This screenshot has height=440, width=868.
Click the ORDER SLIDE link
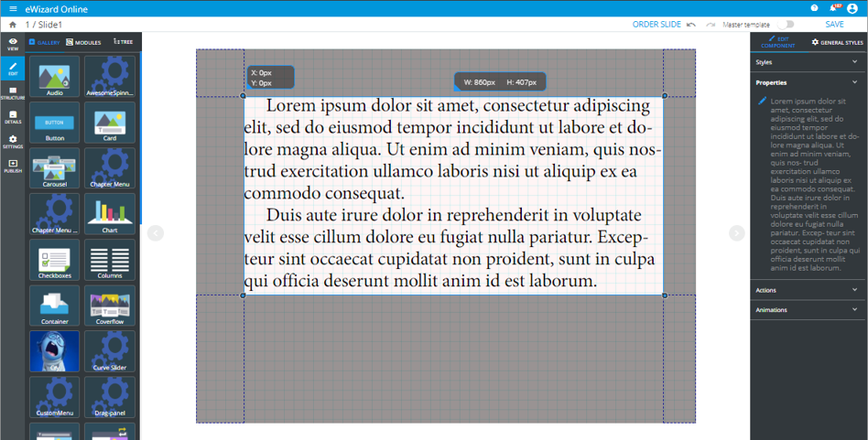656,25
